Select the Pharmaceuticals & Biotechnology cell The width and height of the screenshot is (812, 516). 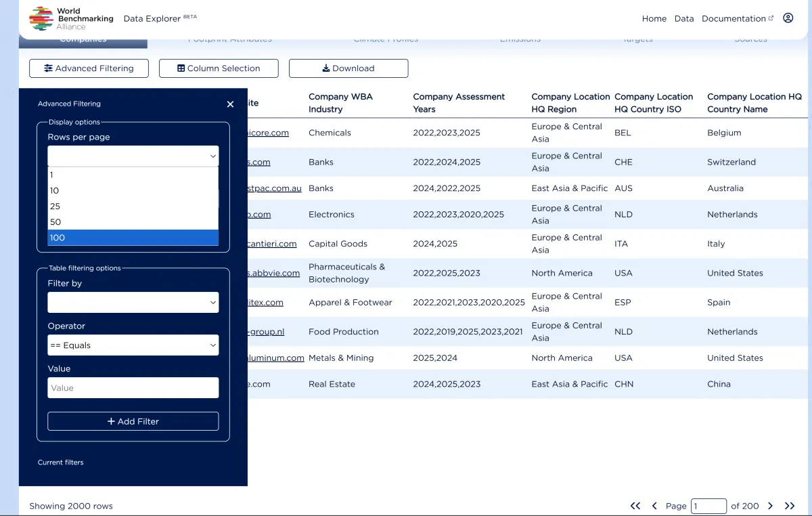click(346, 273)
